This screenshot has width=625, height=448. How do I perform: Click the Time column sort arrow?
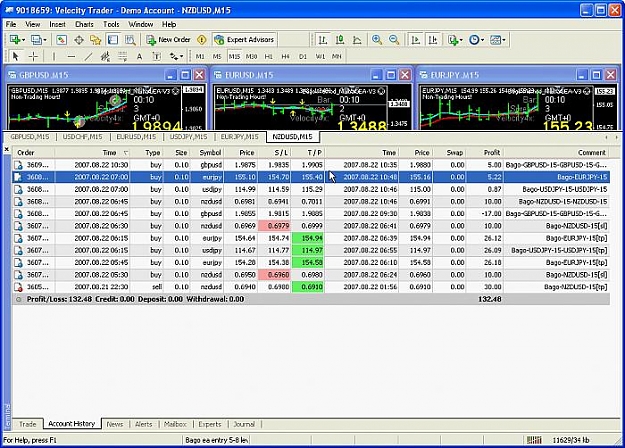click(126, 153)
